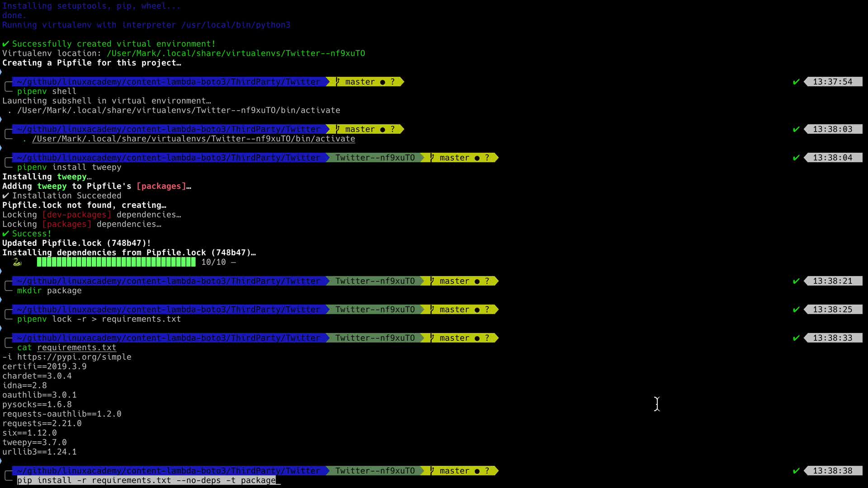Click the green checkmark before 'Success!'

[6, 234]
